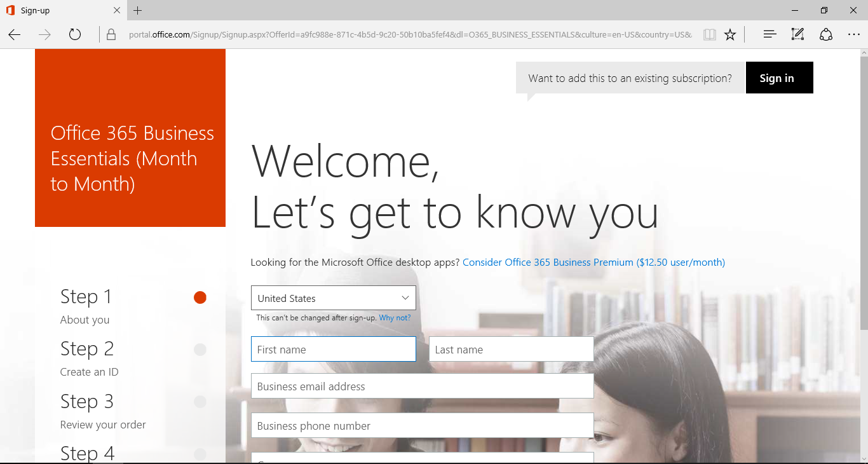Viewport: 868px width, 464px height.
Task: Click the Sign in button
Action: pyautogui.click(x=779, y=78)
